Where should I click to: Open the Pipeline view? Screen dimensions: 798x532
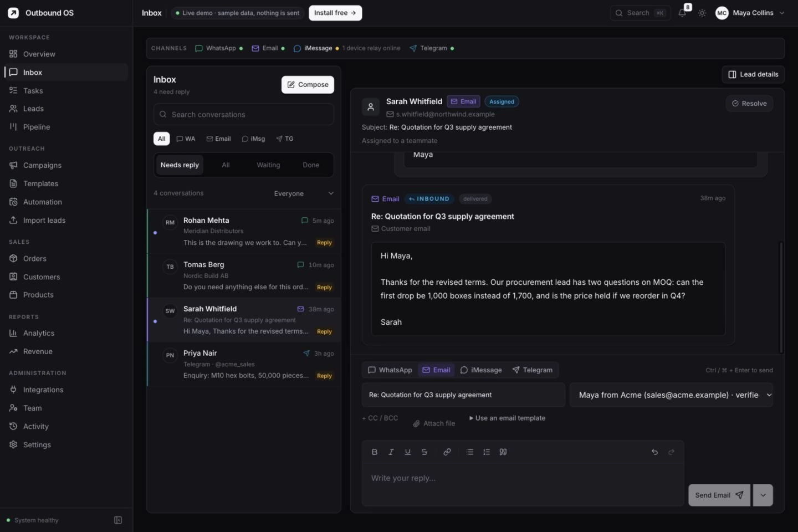coord(66,127)
